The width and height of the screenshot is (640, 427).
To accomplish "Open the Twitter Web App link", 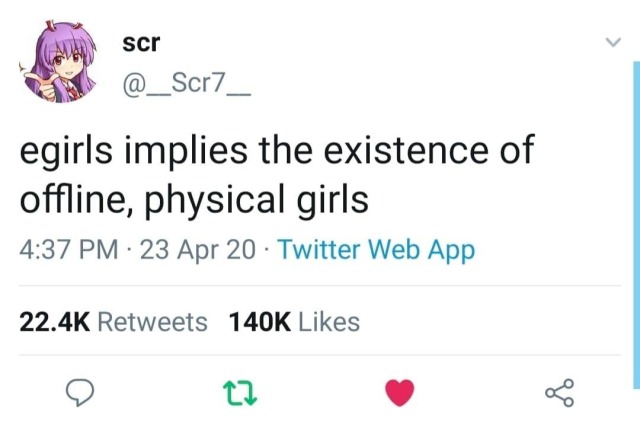I will (x=375, y=250).
